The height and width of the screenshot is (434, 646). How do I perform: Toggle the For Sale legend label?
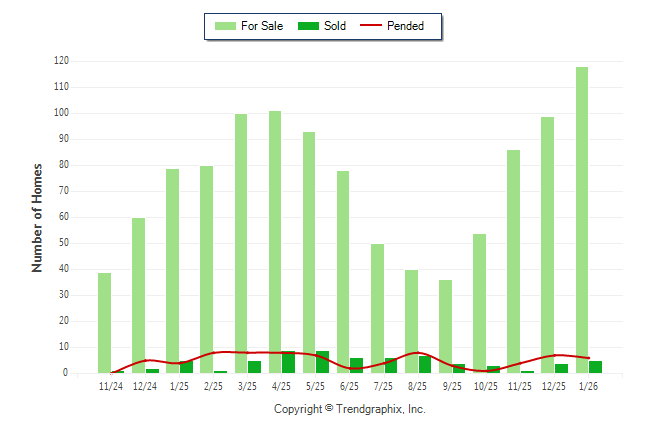(x=261, y=26)
